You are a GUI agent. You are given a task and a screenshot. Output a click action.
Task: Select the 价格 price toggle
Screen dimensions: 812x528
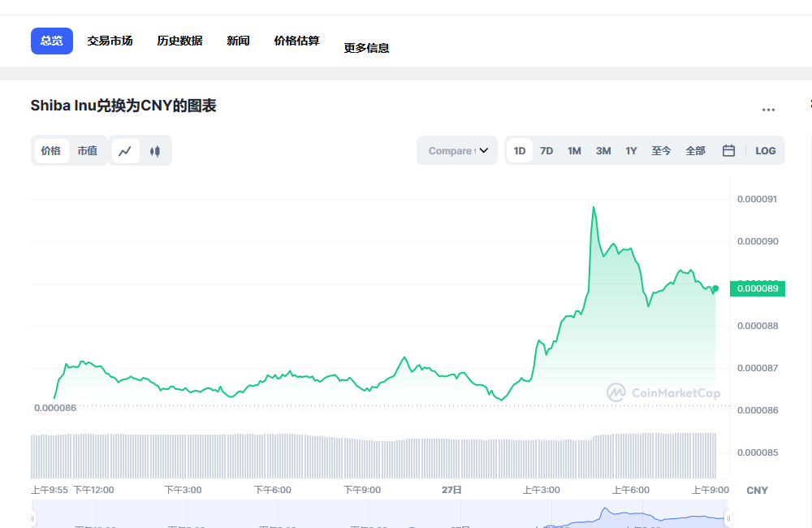click(x=50, y=151)
